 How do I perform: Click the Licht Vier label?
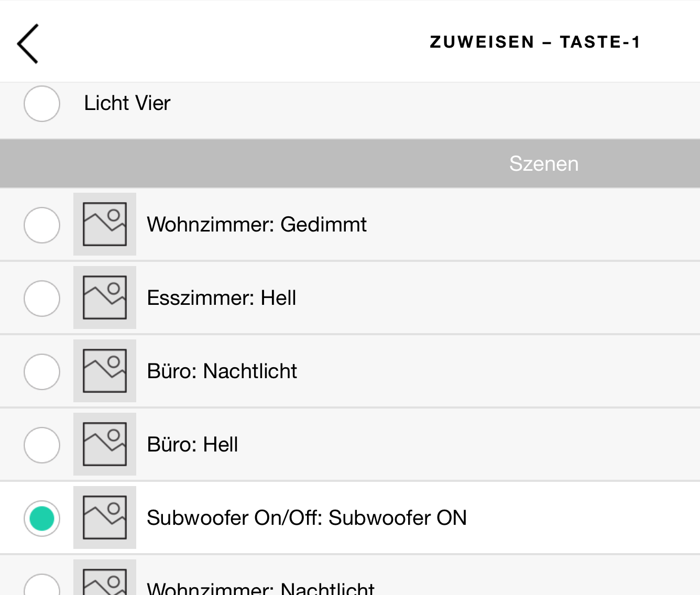[x=127, y=103]
